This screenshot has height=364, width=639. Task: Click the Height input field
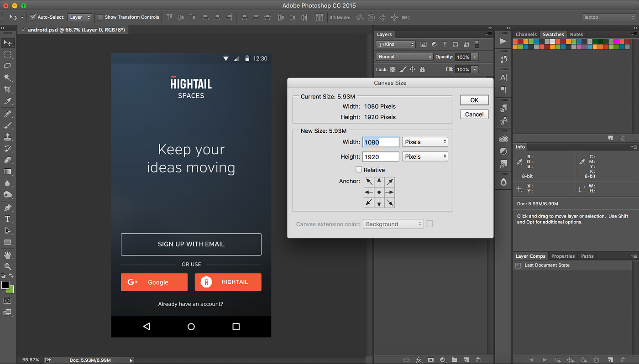tap(381, 156)
